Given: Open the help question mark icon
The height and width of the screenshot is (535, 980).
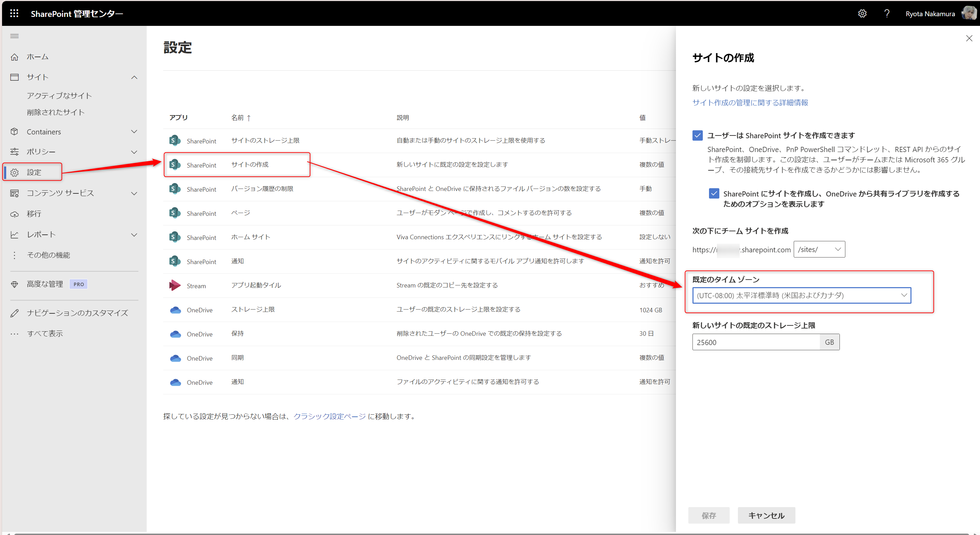Looking at the screenshot, I should [887, 13].
